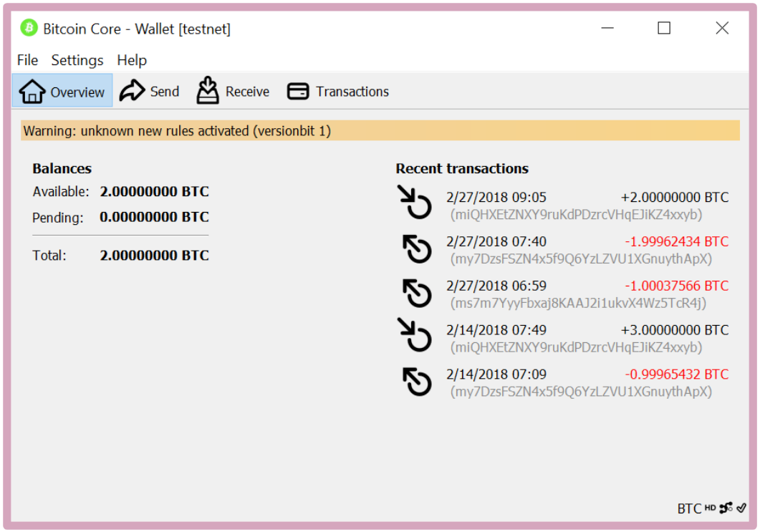Open the Send coins screen via arrow icon
760x532 pixels.
click(x=131, y=90)
